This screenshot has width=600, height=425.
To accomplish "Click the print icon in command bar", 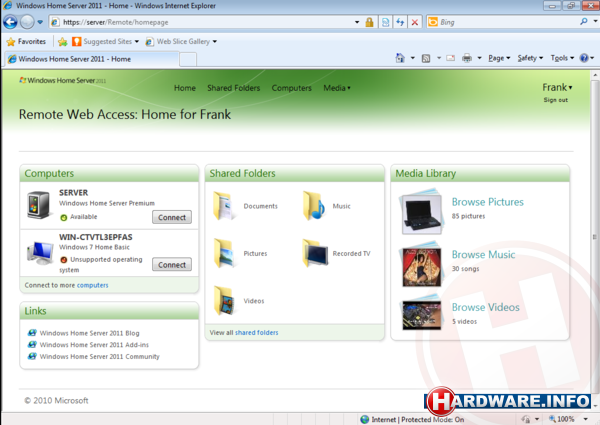I will (x=467, y=58).
